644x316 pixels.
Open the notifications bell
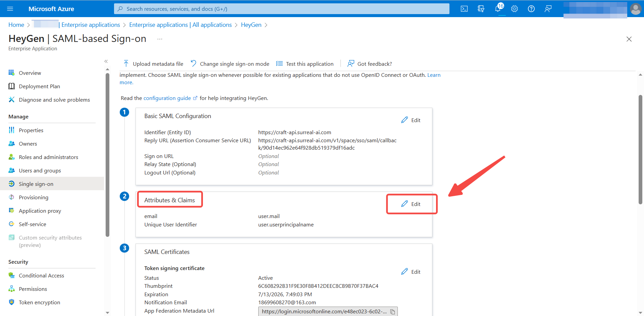click(498, 9)
